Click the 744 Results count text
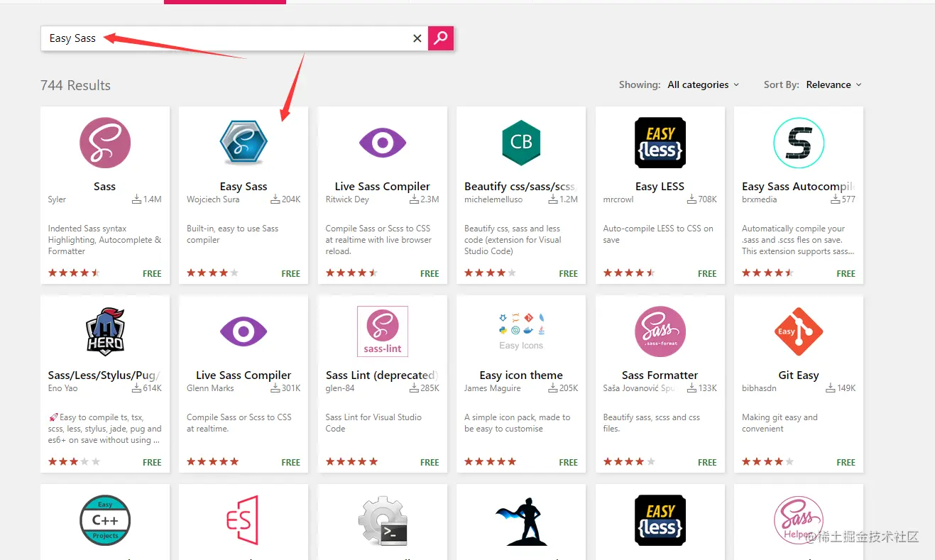 76,85
